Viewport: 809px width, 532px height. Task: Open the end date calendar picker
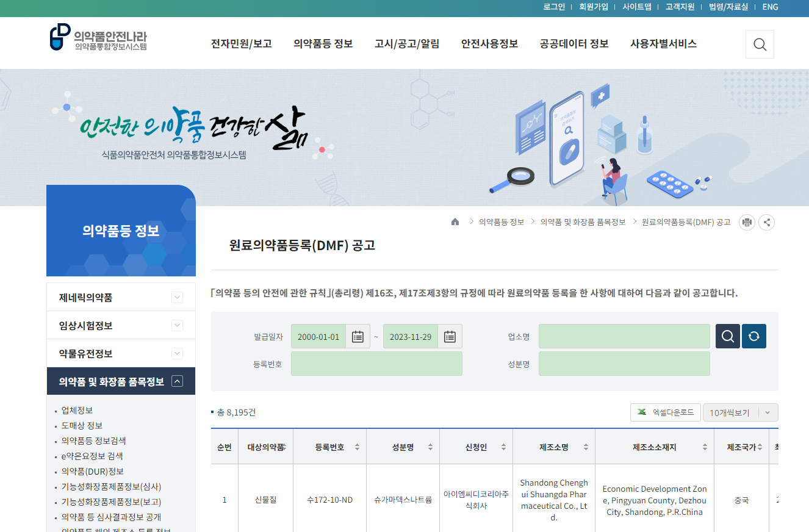(x=450, y=336)
